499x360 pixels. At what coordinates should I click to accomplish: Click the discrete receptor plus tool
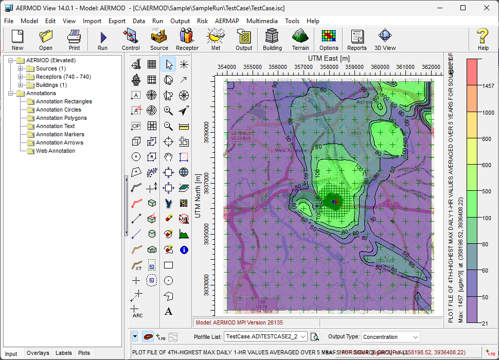coord(136,281)
